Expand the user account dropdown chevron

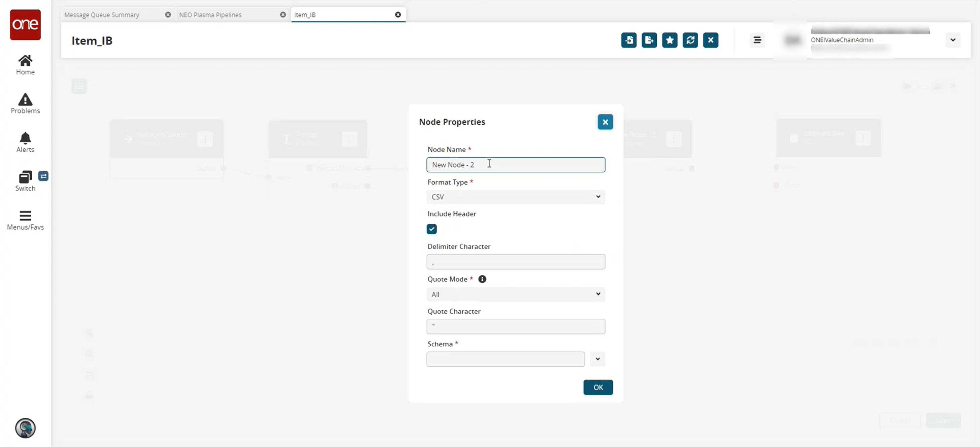click(x=953, y=40)
